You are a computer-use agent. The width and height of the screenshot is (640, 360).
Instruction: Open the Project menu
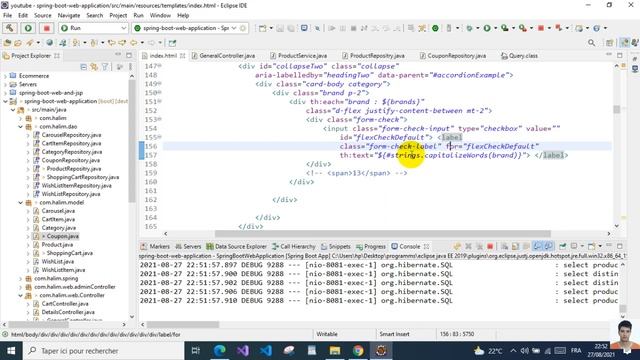[118, 15]
